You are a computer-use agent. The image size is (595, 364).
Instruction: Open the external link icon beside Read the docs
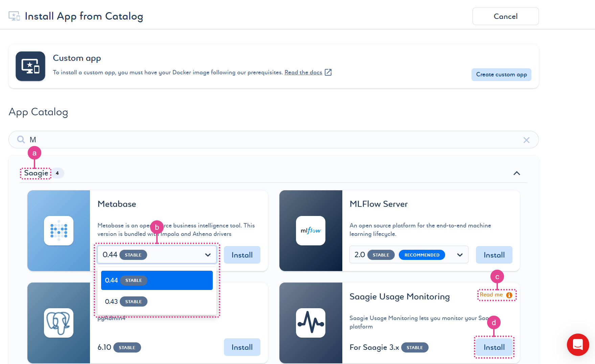pyautogui.click(x=328, y=72)
